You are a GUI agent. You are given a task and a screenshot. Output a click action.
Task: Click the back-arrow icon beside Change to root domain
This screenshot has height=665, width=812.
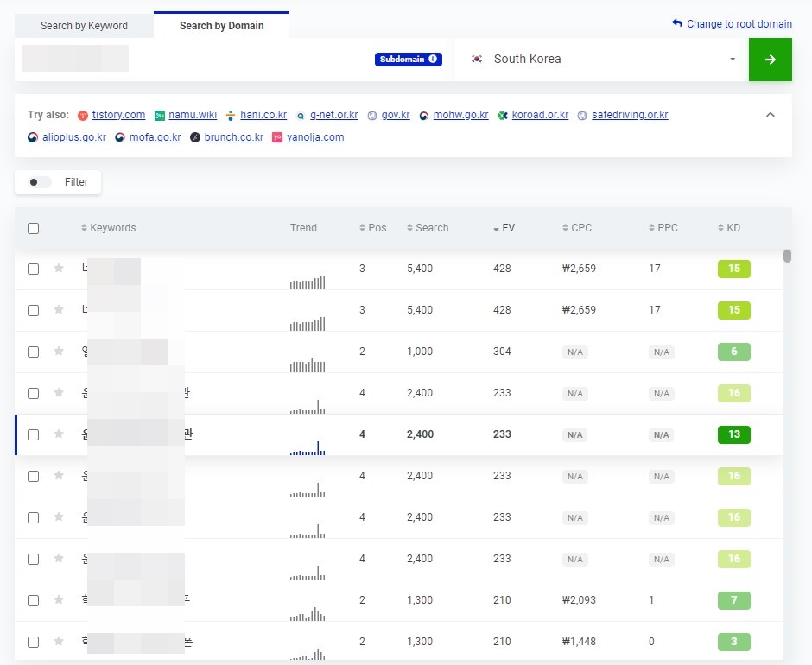pos(677,23)
